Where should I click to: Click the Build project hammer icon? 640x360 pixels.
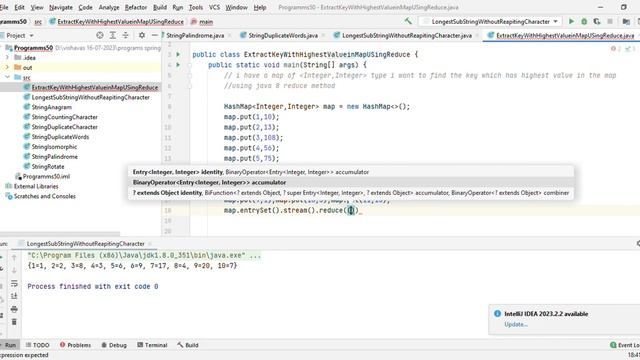[x=408, y=21]
